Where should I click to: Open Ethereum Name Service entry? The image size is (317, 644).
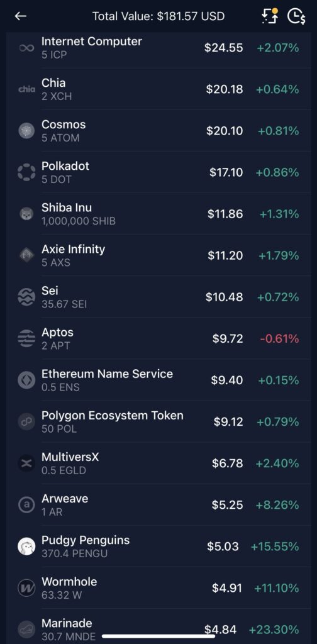coord(158,380)
